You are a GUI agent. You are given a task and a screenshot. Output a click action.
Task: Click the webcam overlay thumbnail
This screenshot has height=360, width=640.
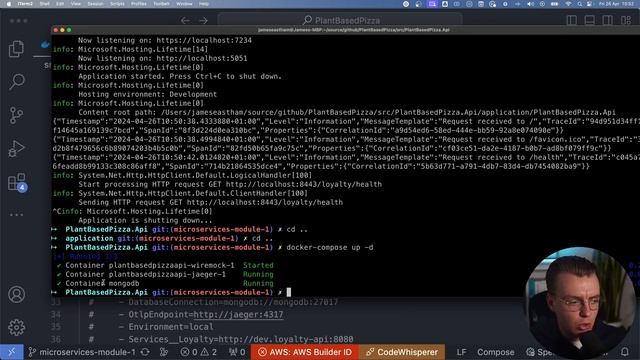(580, 302)
